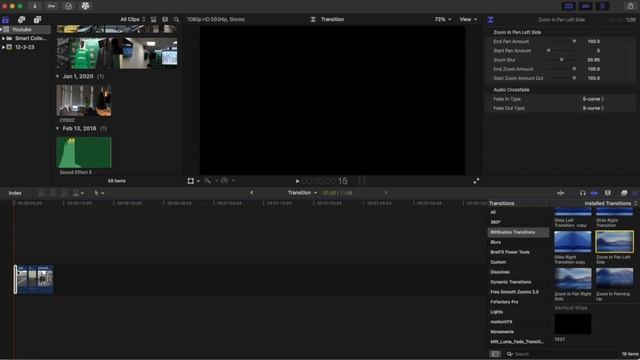Collapse the Jan 1, 2020 group
This screenshot has width=640, height=360.
[x=58, y=76]
